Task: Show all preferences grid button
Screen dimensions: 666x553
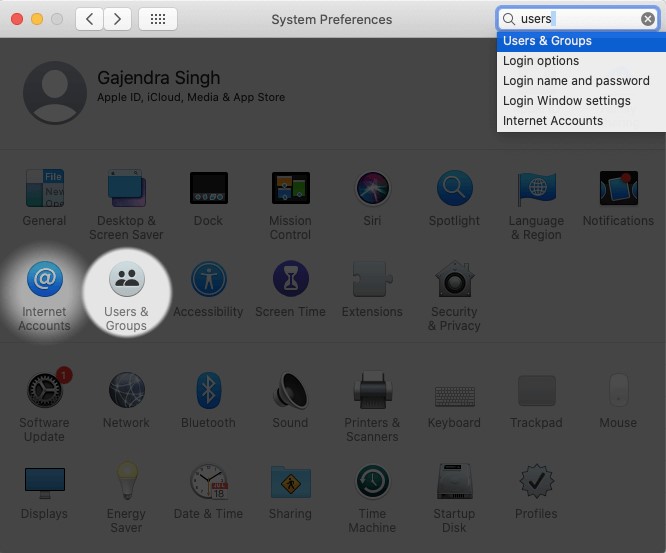Action: (158, 19)
